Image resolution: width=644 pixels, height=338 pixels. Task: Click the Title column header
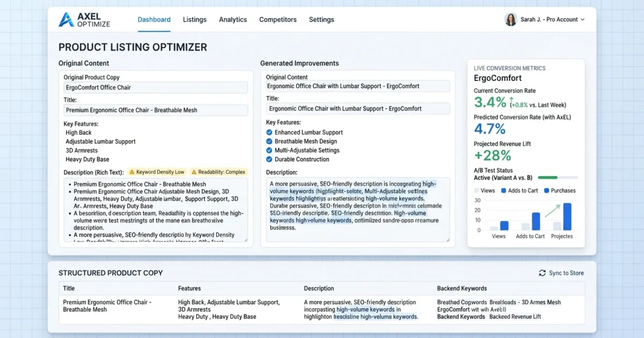69,288
